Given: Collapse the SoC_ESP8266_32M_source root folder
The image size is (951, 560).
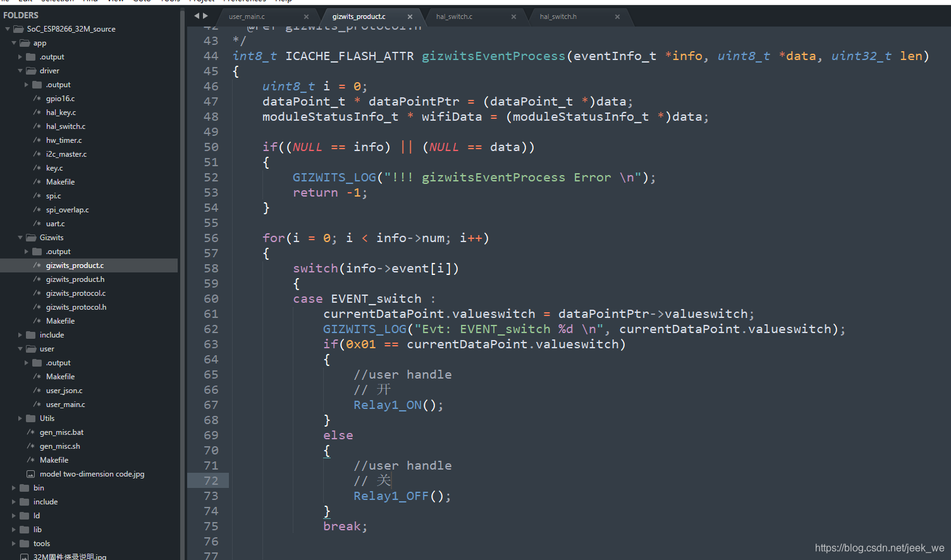Looking at the screenshot, I should (x=8, y=29).
